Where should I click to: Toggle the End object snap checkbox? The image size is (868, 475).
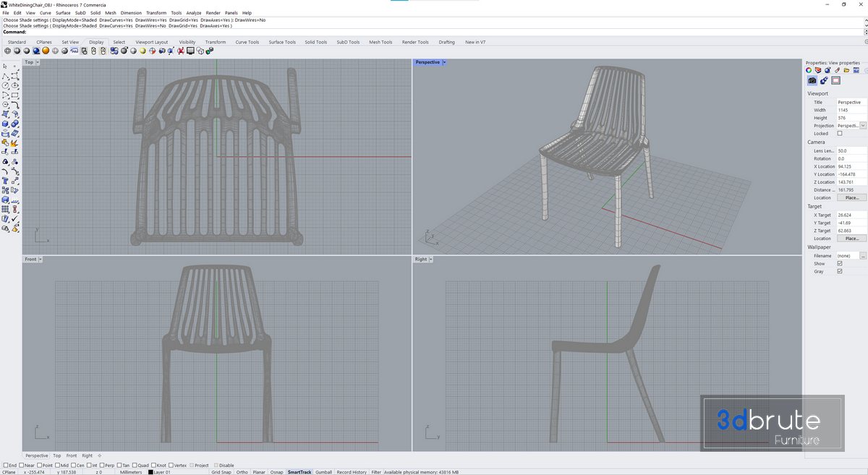pos(6,466)
